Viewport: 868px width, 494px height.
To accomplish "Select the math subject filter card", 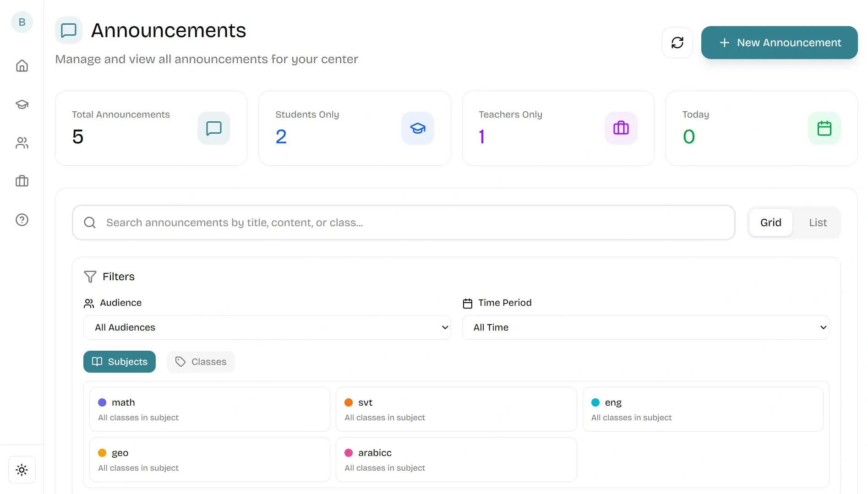I will coord(209,409).
